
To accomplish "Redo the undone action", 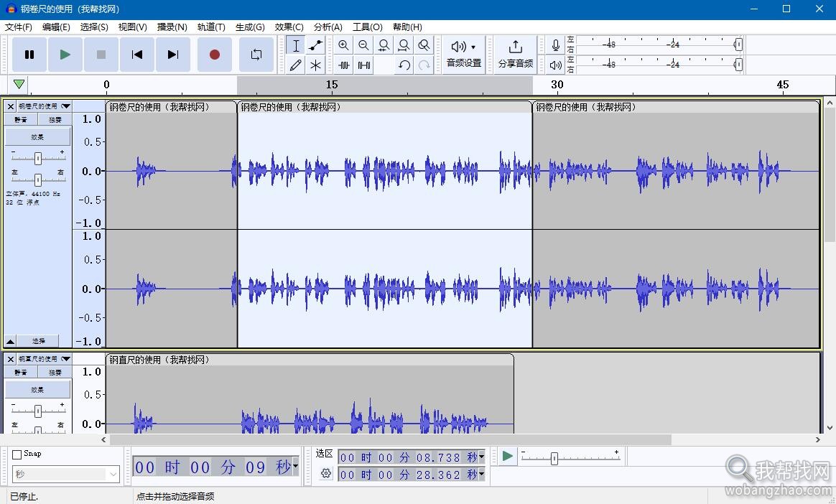I will pyautogui.click(x=424, y=65).
